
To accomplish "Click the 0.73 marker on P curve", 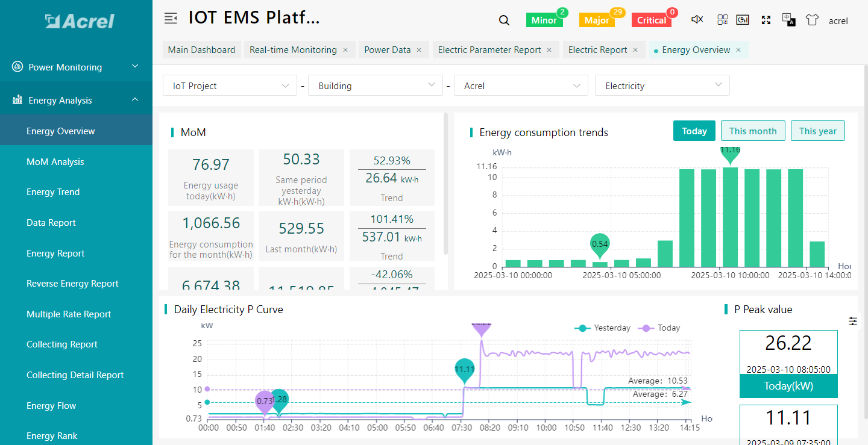I will (265, 402).
